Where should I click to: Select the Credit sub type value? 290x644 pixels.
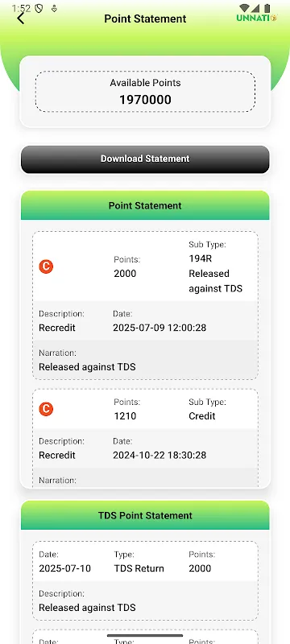pyautogui.click(x=202, y=416)
